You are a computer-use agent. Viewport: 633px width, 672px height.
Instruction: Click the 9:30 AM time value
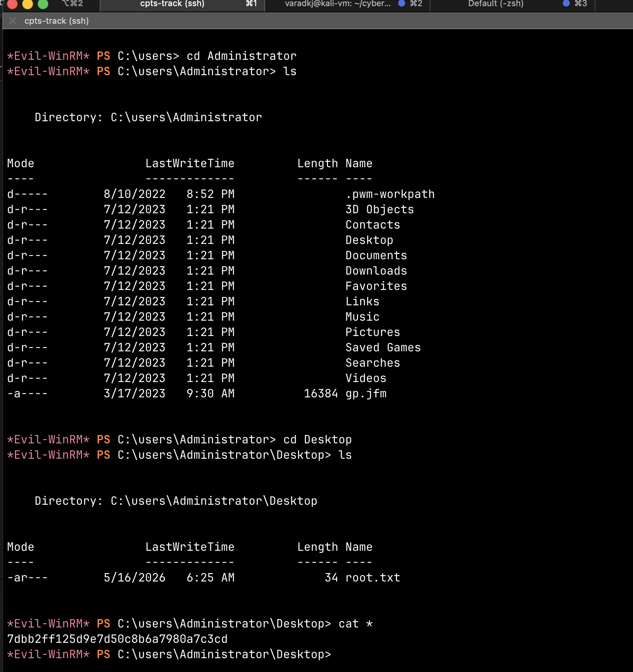[211, 394]
